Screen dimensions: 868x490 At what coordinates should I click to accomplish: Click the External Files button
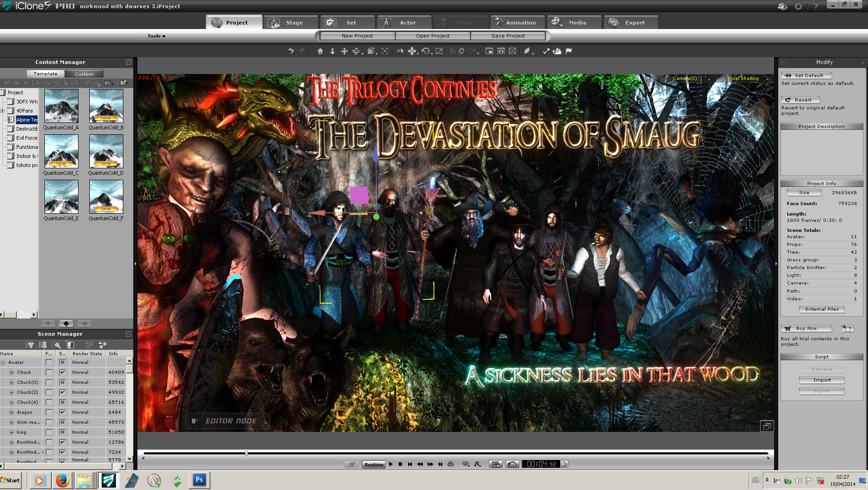click(x=822, y=309)
